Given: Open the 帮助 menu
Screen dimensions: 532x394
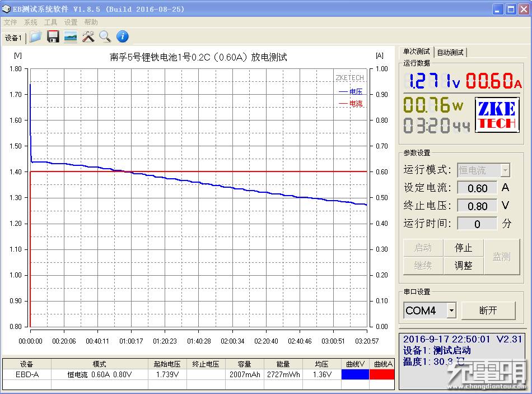Looking at the screenshot, I should [x=91, y=22].
